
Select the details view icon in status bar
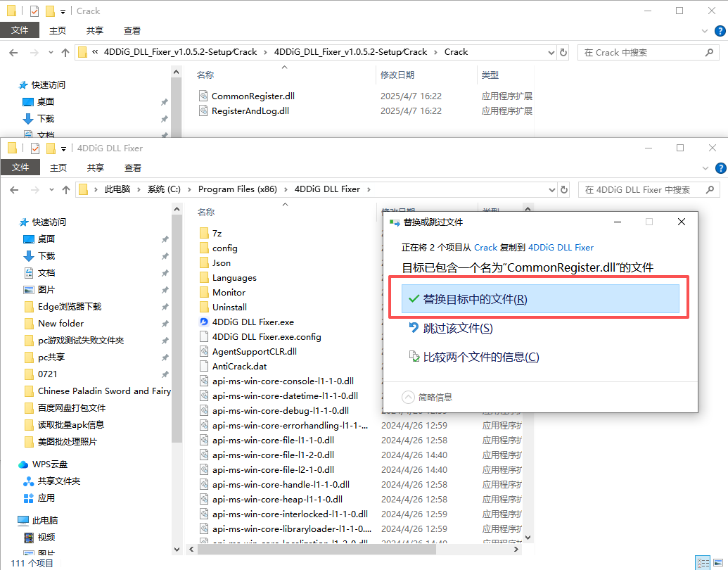(703, 563)
